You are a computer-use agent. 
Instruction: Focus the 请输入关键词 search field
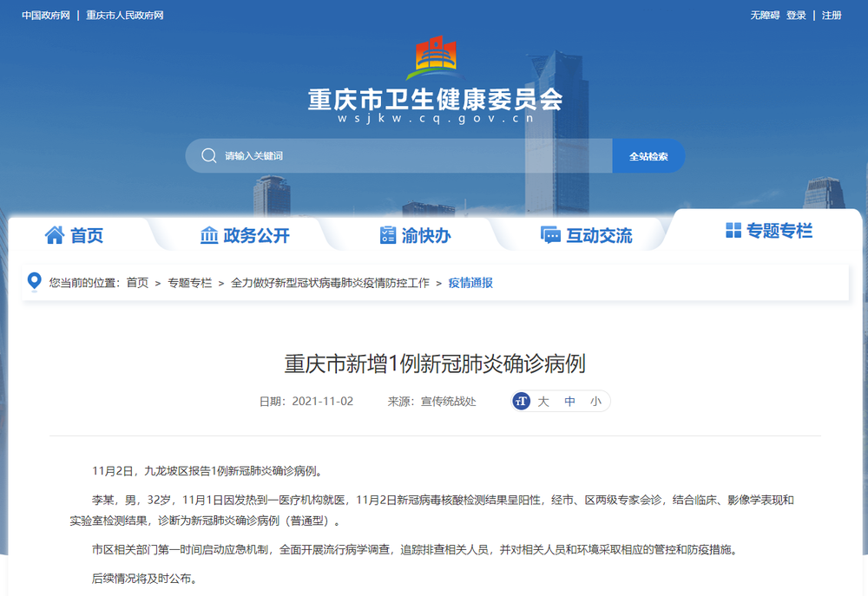tap(408, 156)
